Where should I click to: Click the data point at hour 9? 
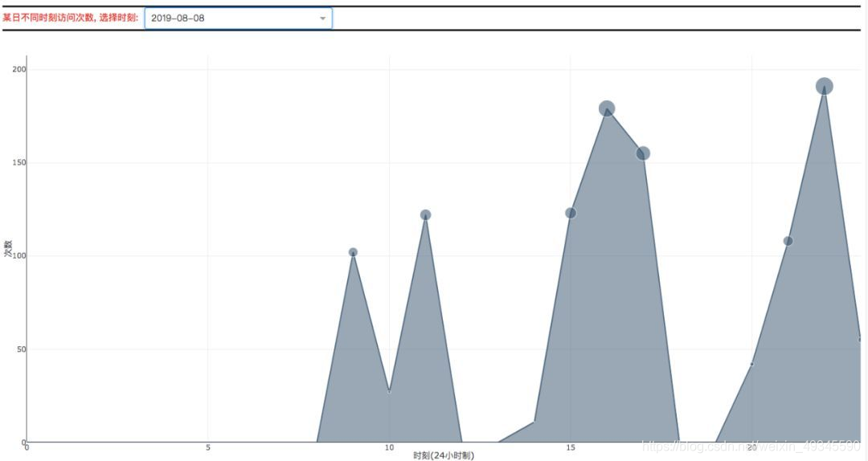[353, 252]
